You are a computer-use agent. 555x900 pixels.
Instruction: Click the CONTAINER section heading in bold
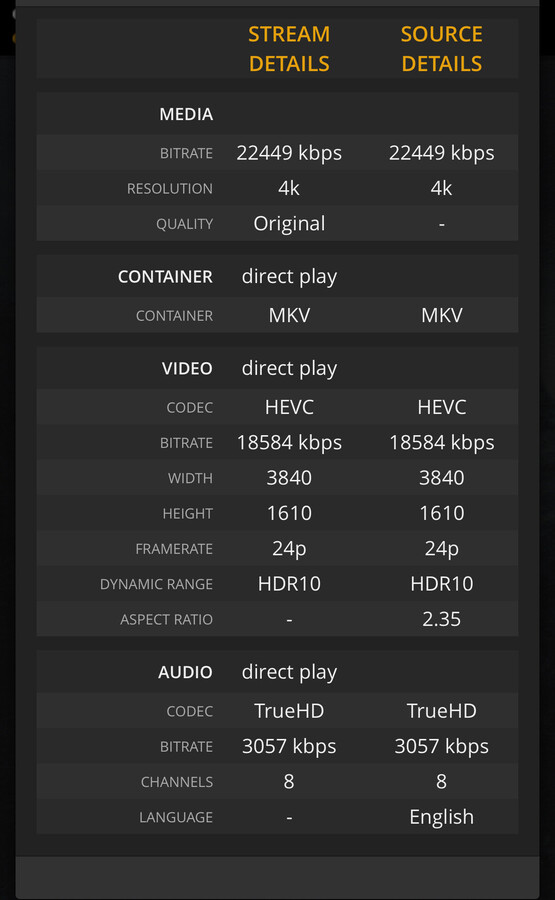[x=165, y=277]
